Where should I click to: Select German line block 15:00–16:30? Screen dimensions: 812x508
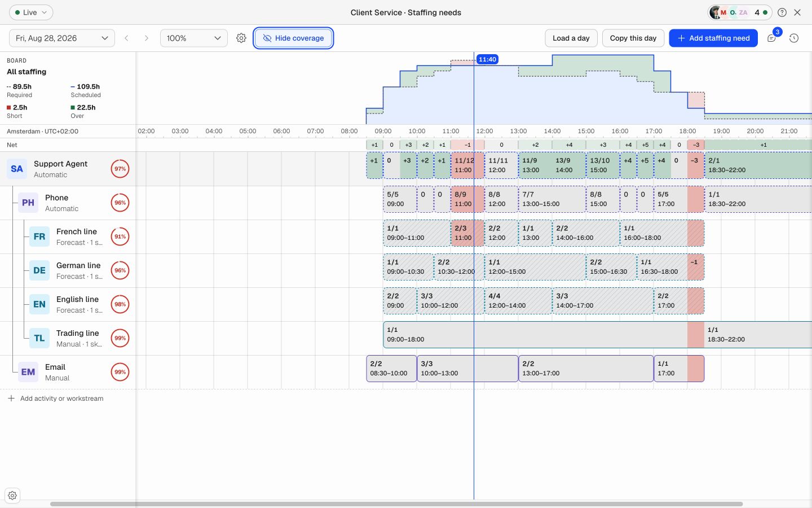tap(611, 267)
